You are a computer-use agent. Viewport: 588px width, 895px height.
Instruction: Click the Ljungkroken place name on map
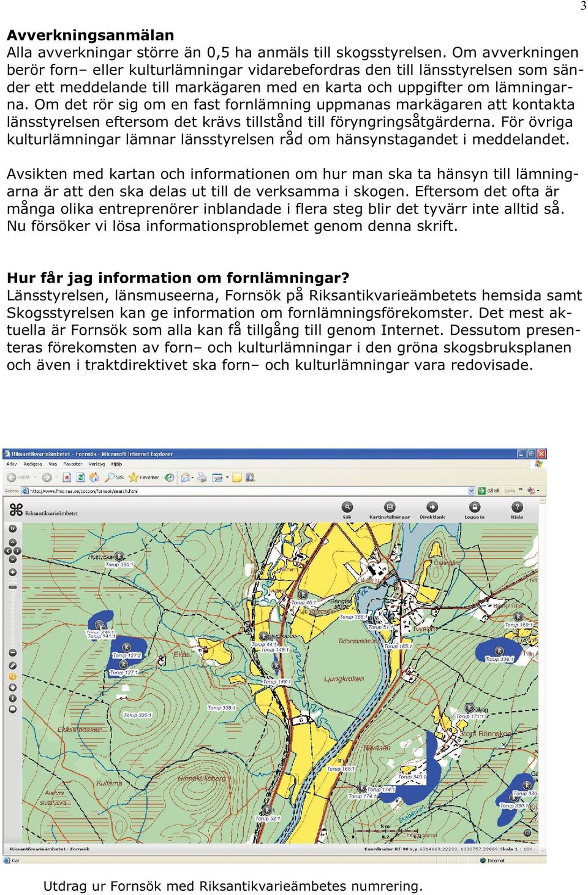click(344, 679)
